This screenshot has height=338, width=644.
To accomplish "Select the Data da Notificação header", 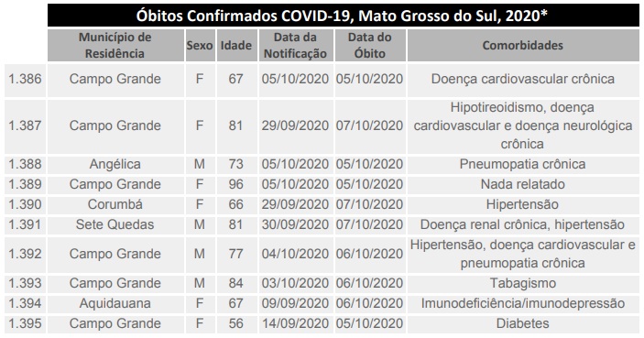I will click(296, 45).
